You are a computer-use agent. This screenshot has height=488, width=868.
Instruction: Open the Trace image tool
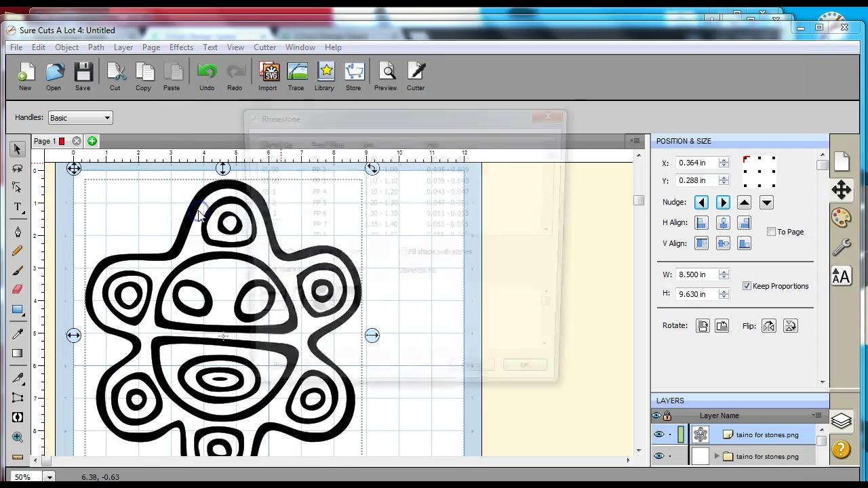tap(296, 76)
